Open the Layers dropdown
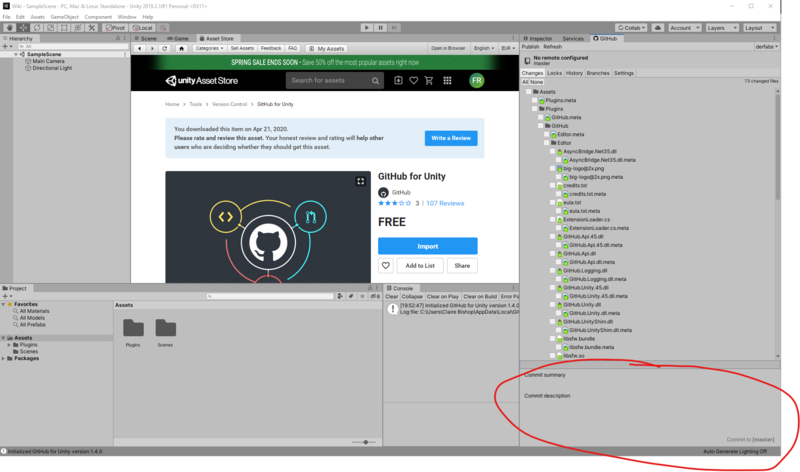The width and height of the screenshot is (800, 472). (722, 28)
